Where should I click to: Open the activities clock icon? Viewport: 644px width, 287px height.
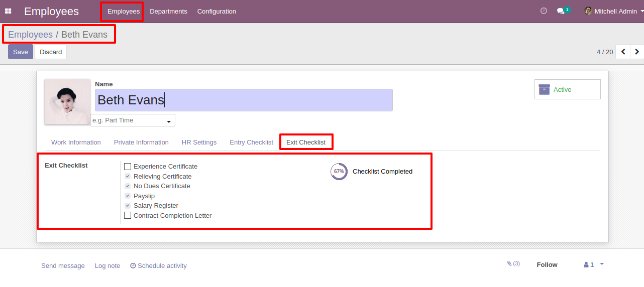point(544,11)
